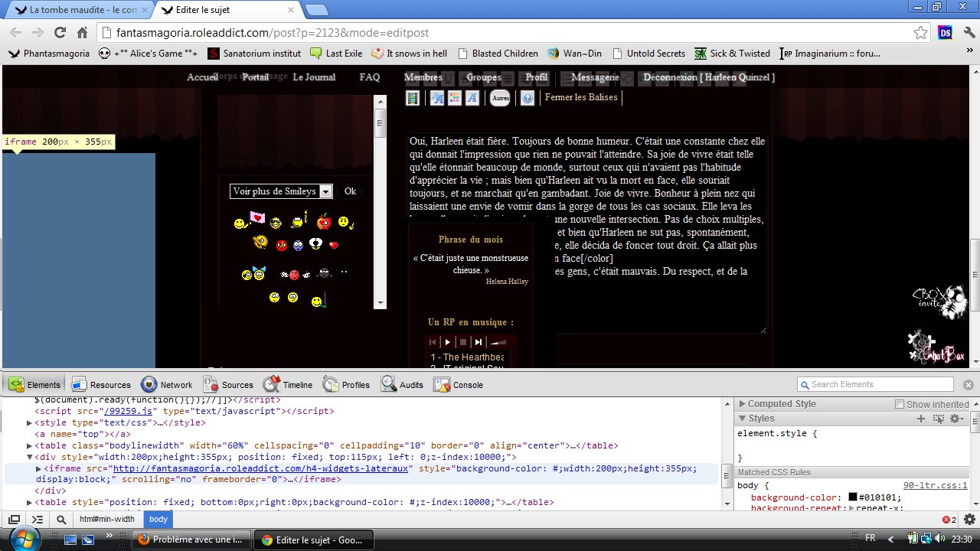The image size is (980, 551).
Task: Open the text color palette icon
Action: tap(455, 98)
